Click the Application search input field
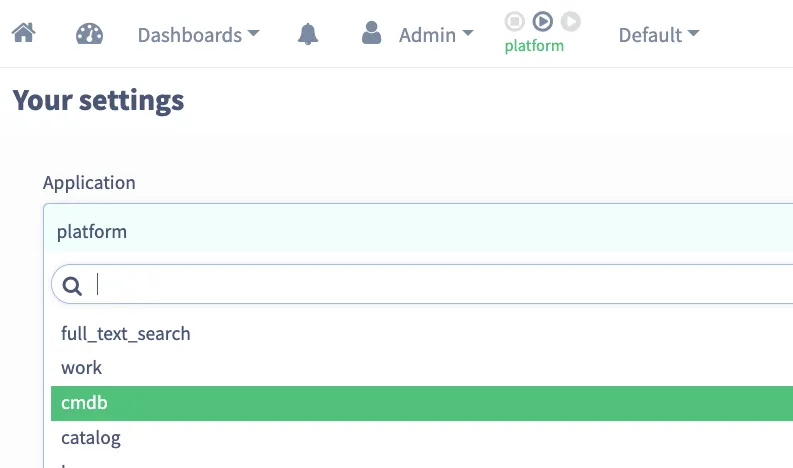 coord(423,284)
